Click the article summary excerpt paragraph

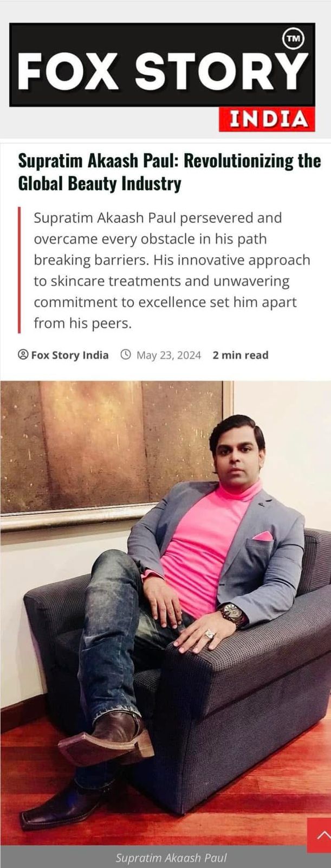click(x=172, y=271)
